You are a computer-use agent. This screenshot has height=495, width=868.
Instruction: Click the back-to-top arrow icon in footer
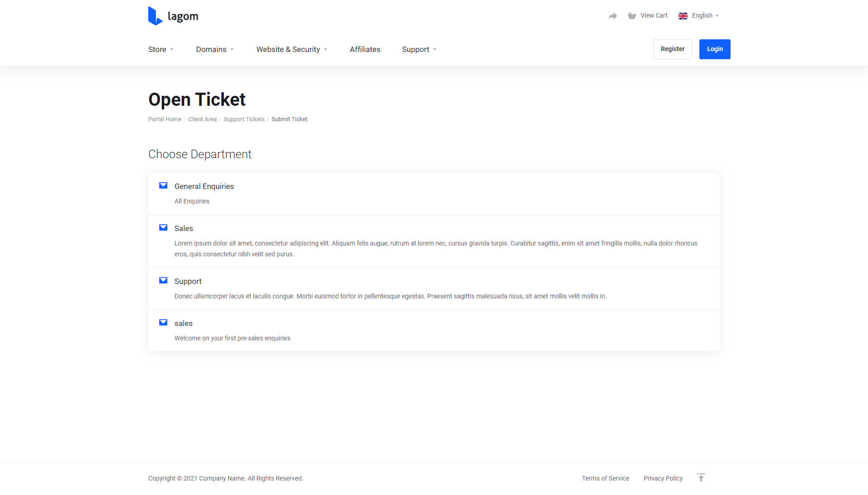tap(701, 478)
